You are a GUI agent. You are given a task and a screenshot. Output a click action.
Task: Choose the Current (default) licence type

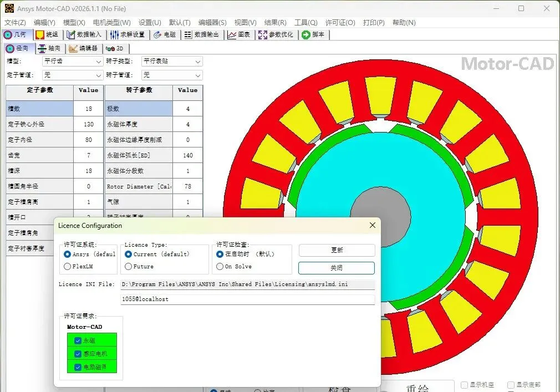click(x=128, y=254)
